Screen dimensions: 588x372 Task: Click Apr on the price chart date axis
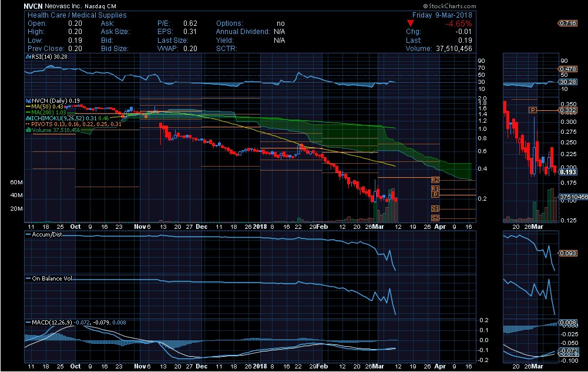pos(440,226)
